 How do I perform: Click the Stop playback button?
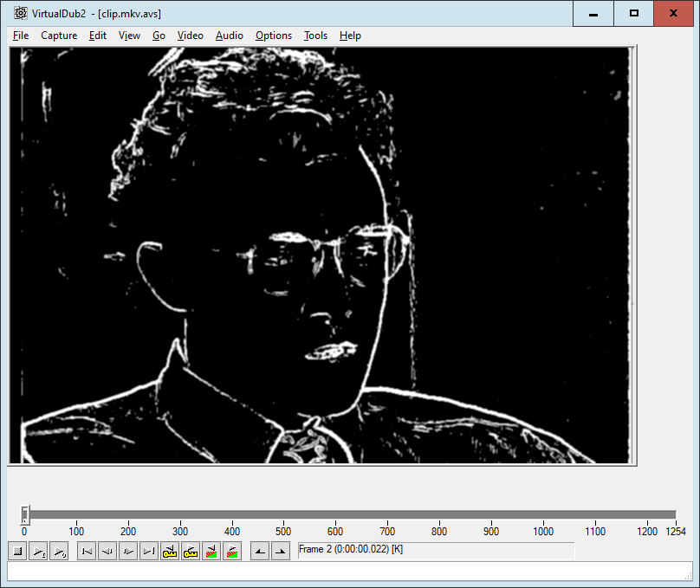[18, 551]
